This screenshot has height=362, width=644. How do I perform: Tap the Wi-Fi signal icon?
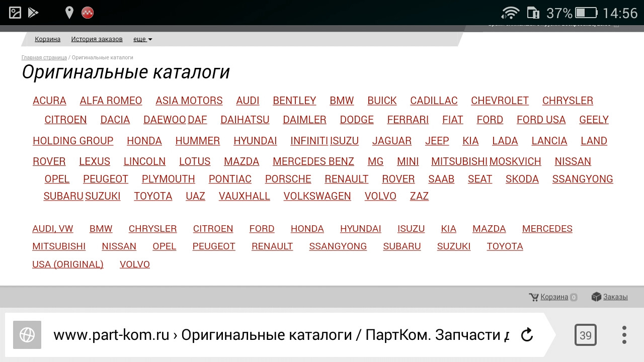(510, 13)
